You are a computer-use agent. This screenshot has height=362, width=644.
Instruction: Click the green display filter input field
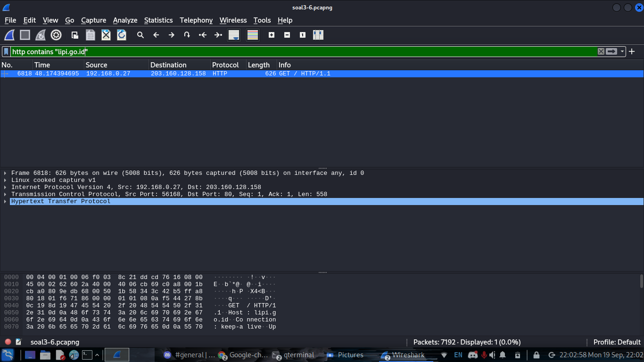click(283, 51)
